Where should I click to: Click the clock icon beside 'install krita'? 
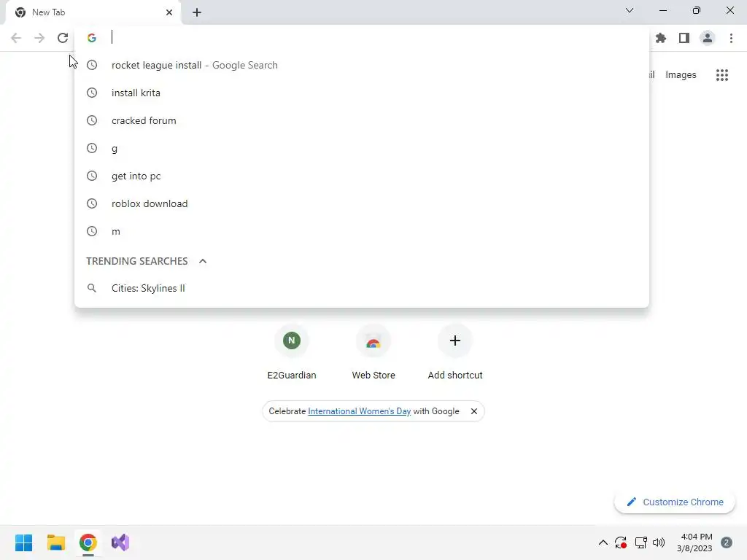coord(92,93)
